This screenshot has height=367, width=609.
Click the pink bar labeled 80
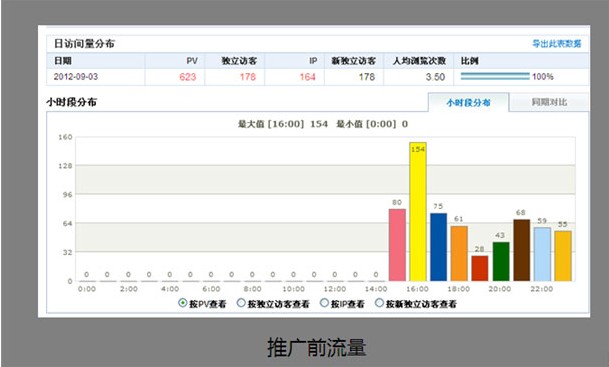coord(397,245)
